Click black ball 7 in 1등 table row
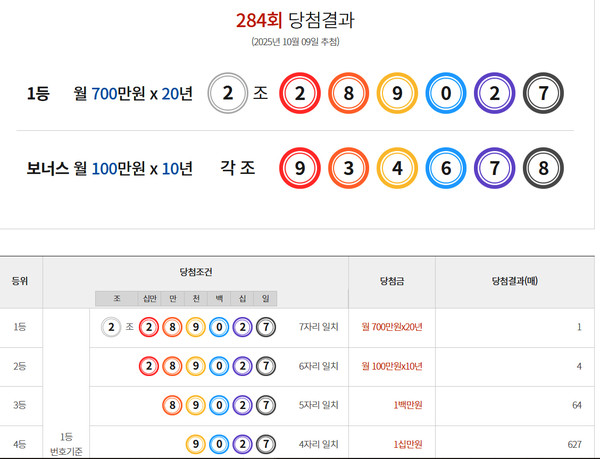 click(x=266, y=327)
